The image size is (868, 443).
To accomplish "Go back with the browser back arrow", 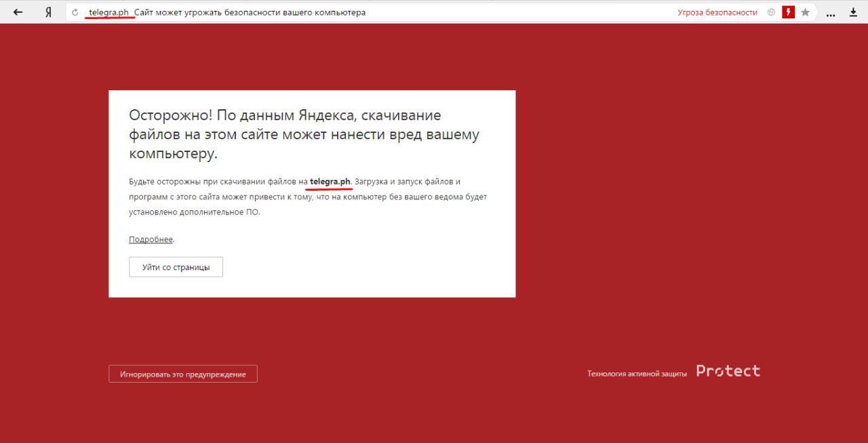I will point(18,12).
